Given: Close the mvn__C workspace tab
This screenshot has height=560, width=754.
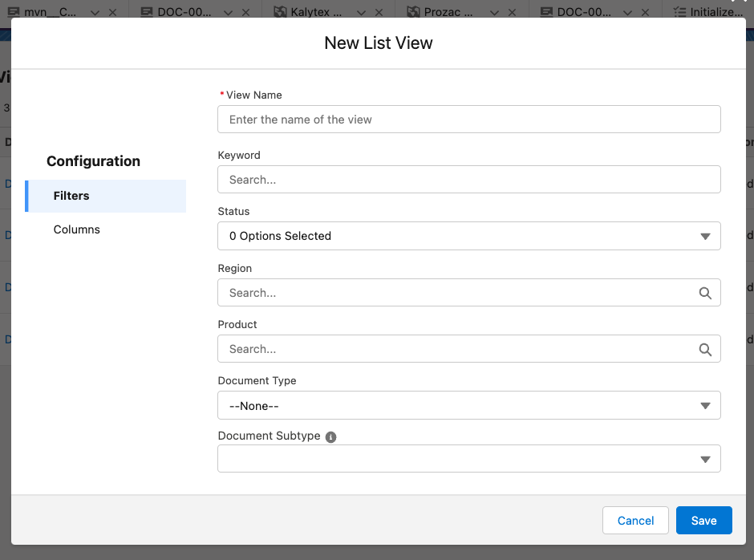Looking at the screenshot, I should tap(112, 12).
